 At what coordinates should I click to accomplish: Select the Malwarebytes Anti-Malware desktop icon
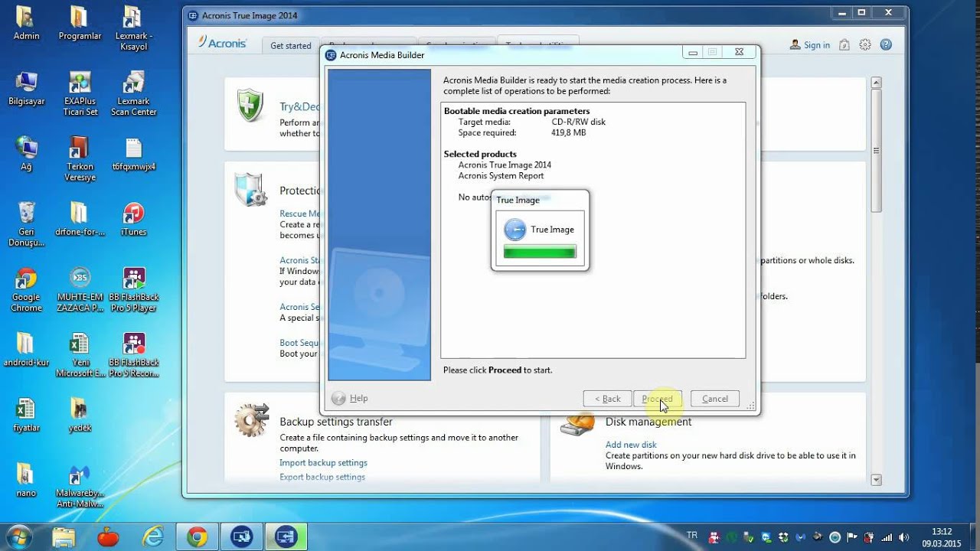point(80,487)
